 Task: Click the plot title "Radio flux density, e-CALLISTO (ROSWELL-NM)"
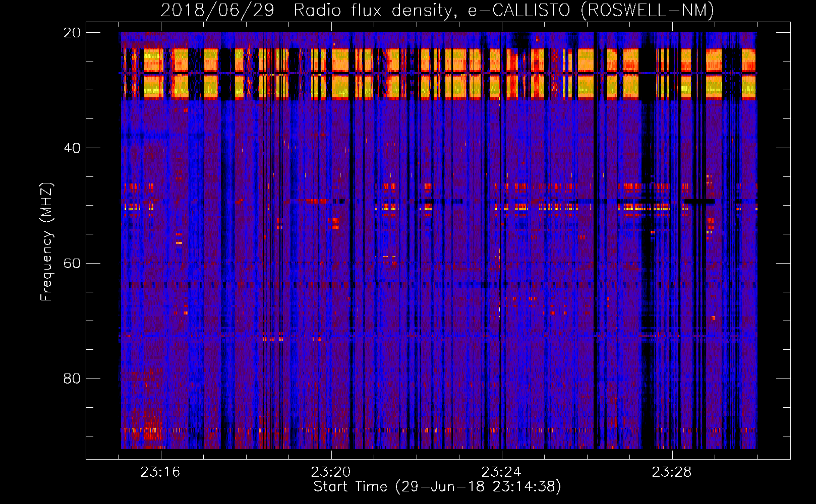tap(504, 10)
